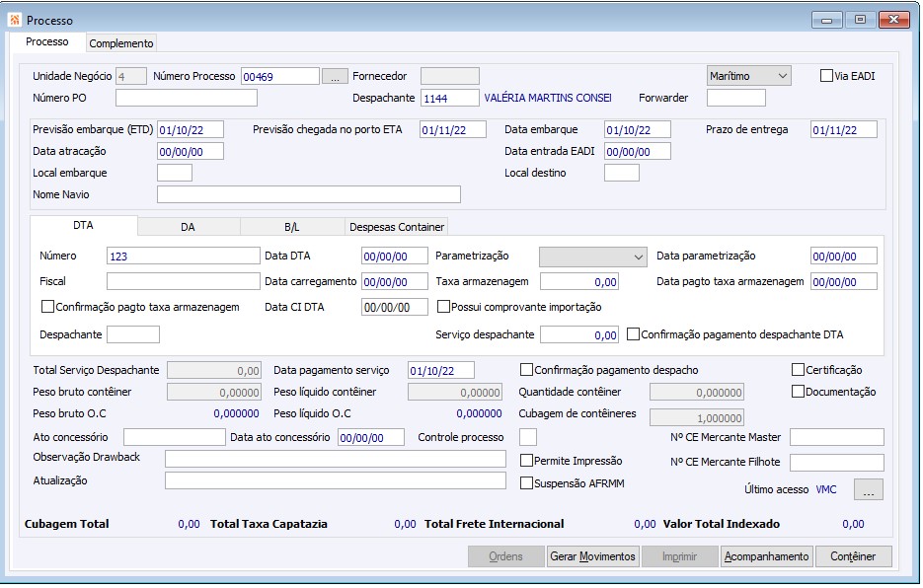Enable the Via EADI checkbox
The height and width of the screenshot is (588, 923).
click(x=827, y=76)
